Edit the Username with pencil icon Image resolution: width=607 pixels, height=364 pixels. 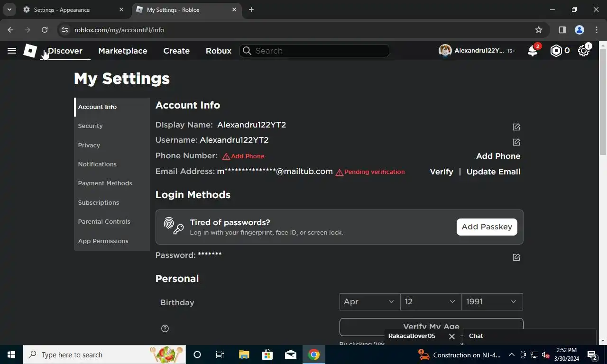click(516, 142)
